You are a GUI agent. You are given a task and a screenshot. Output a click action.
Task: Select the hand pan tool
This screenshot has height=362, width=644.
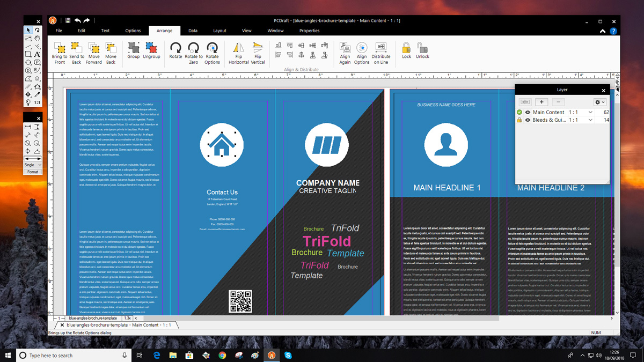tap(37, 39)
